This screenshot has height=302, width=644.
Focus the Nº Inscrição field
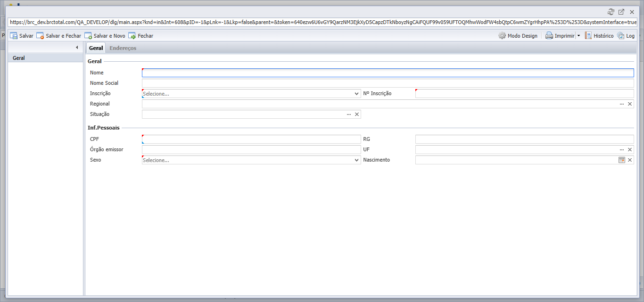525,94
